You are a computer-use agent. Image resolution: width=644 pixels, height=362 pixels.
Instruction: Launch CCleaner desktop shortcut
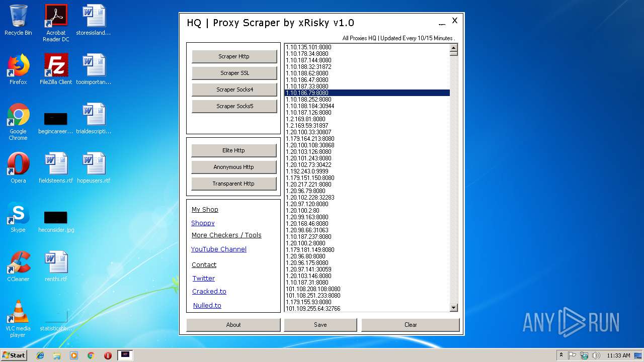point(18,266)
